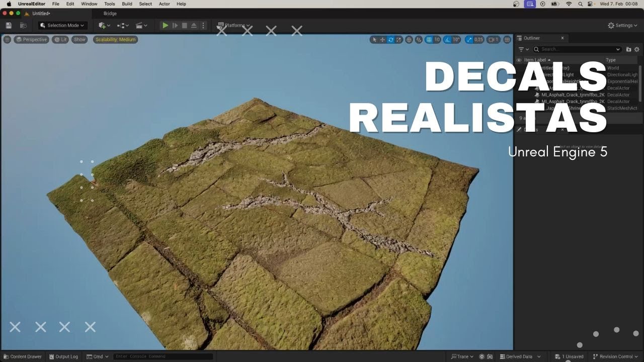Image resolution: width=644 pixels, height=362 pixels.
Task: Open the Derived Data menu
Action: tap(520, 356)
